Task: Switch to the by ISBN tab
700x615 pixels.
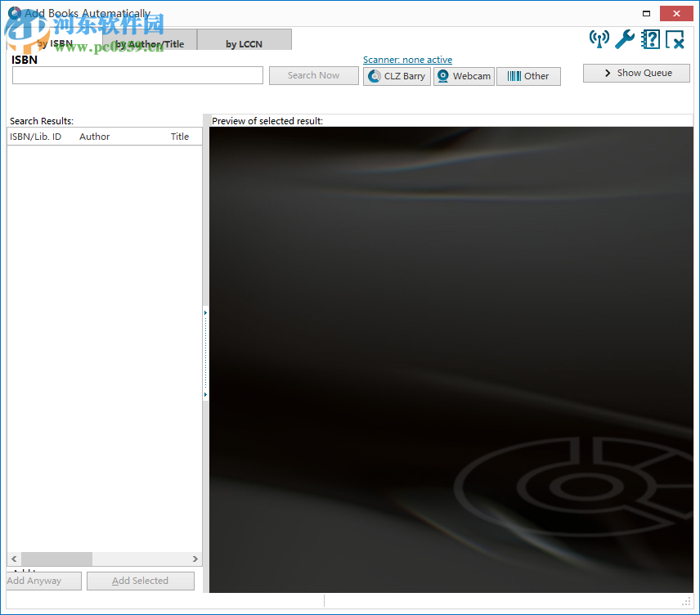Action: pos(55,44)
